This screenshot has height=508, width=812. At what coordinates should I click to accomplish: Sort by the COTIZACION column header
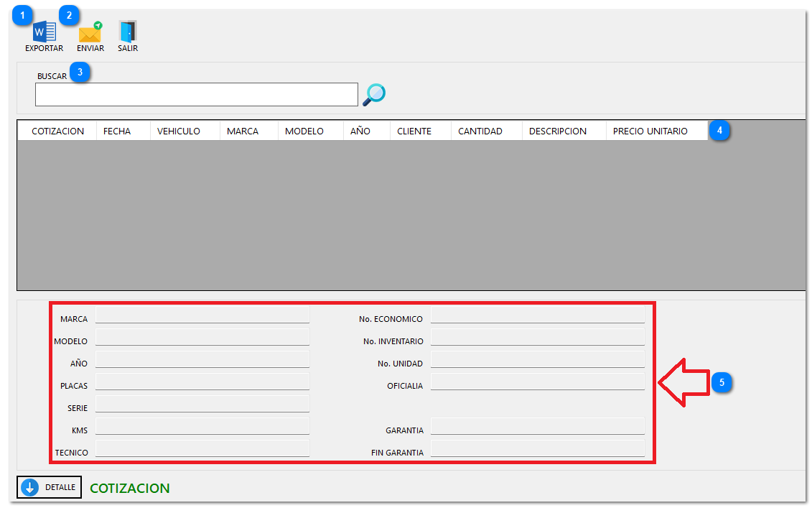[x=57, y=131]
